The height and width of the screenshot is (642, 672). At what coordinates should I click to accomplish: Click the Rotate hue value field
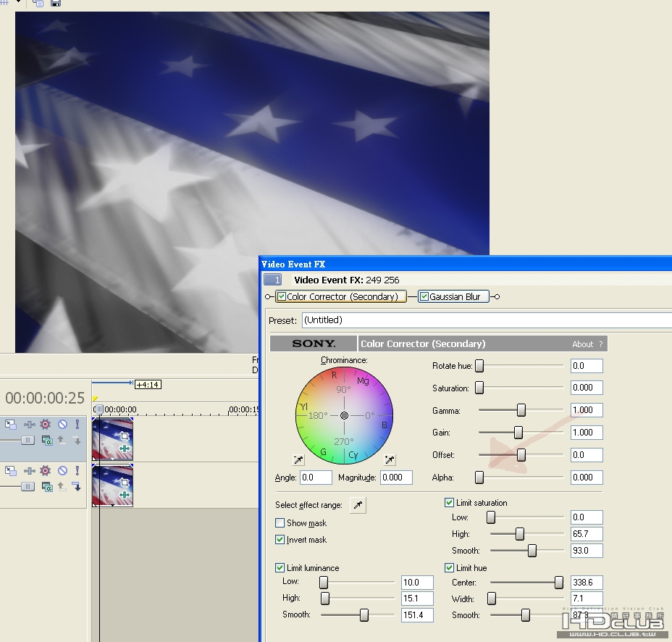(587, 366)
